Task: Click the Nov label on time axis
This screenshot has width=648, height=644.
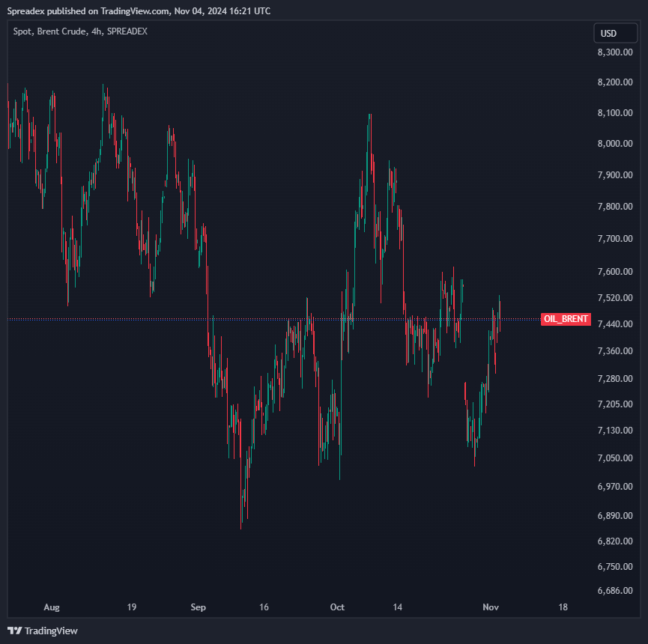Action: [x=491, y=607]
